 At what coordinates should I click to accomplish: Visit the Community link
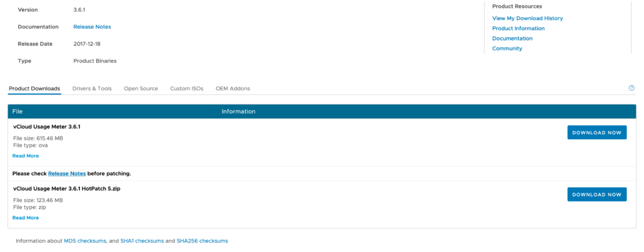coord(508,48)
